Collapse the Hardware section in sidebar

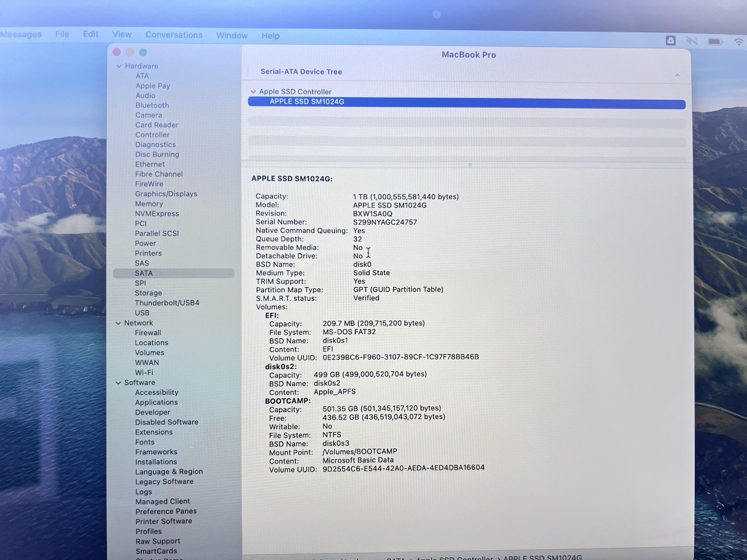click(119, 66)
